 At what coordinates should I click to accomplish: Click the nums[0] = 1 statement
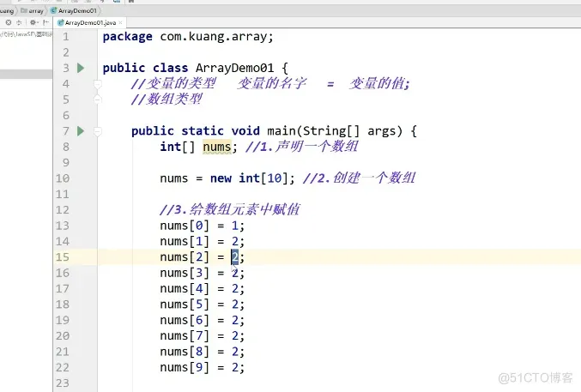[202, 226]
